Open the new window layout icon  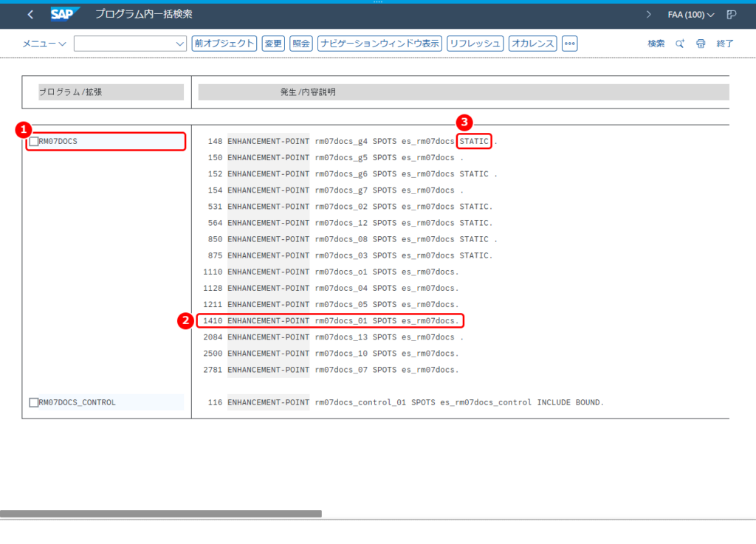pyautogui.click(x=732, y=15)
